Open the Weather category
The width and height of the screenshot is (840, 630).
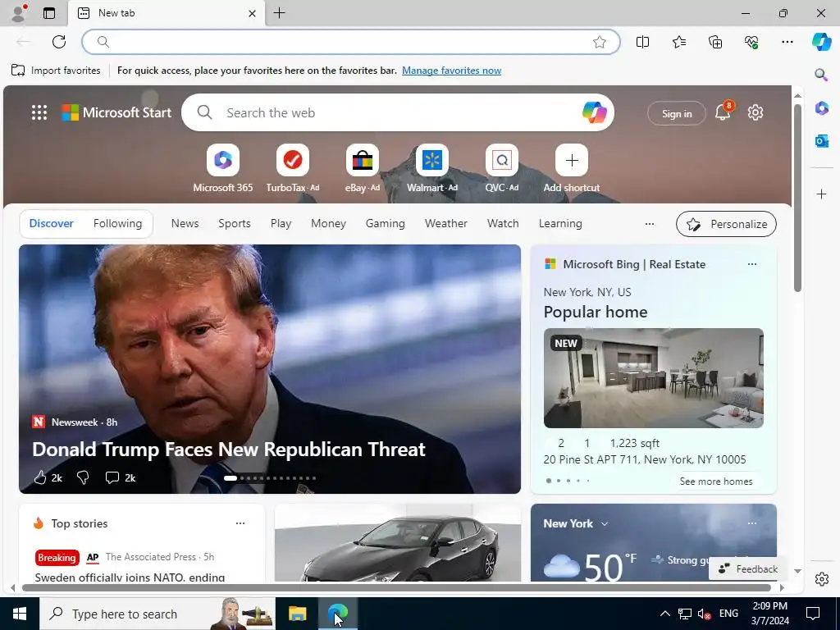(445, 223)
